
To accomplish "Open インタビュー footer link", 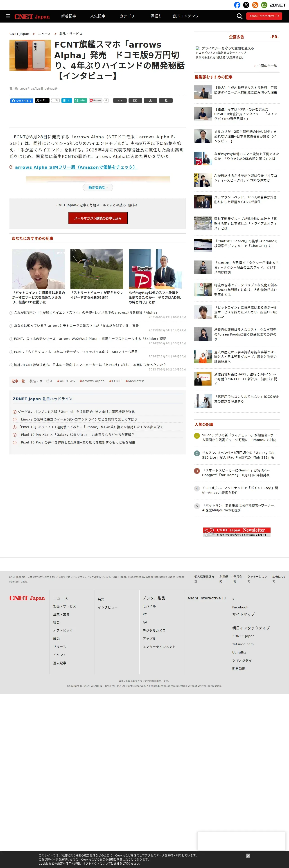I will coord(108,607).
